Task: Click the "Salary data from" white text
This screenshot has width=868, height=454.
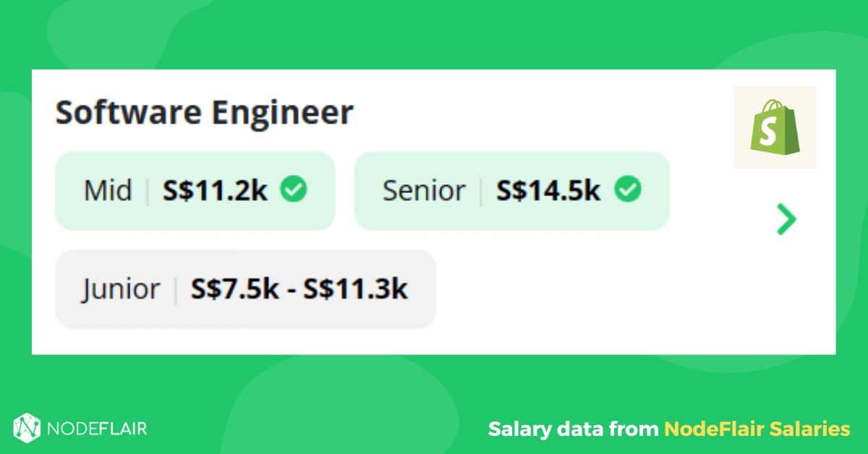Action: (573, 429)
